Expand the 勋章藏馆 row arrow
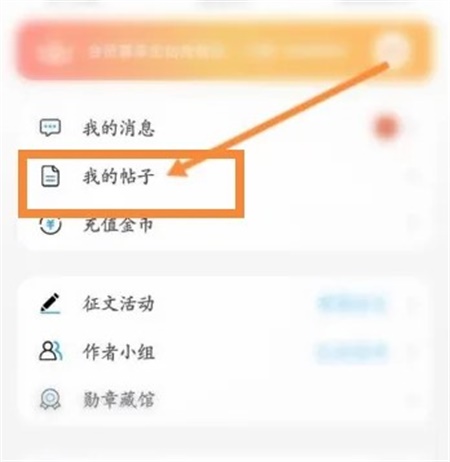450x462 pixels. [x=415, y=399]
